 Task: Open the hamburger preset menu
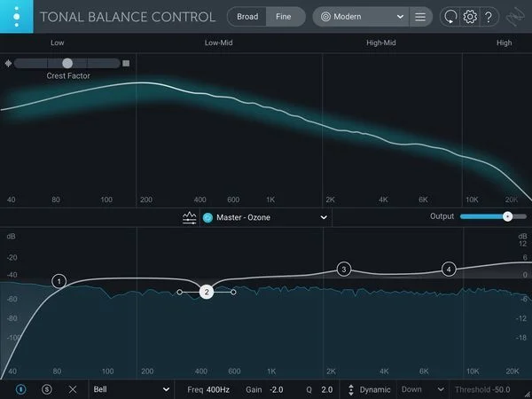(420, 17)
